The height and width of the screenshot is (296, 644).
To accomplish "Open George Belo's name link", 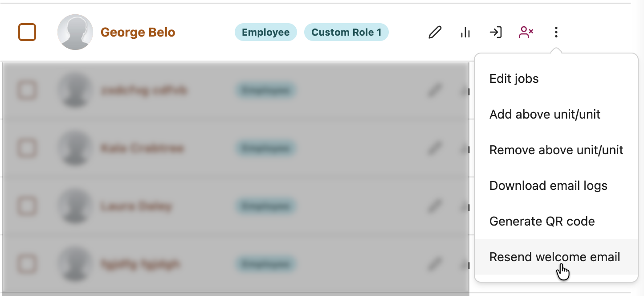I will (x=138, y=33).
